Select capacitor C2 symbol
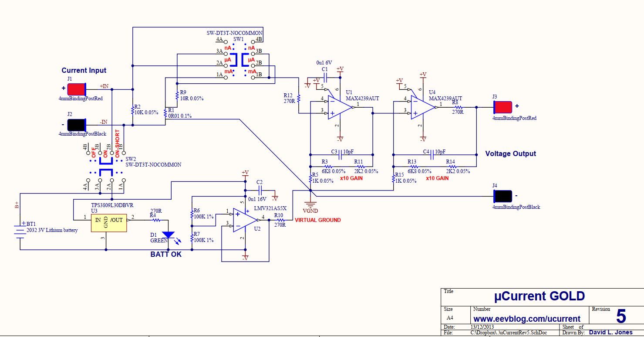 tap(260, 190)
